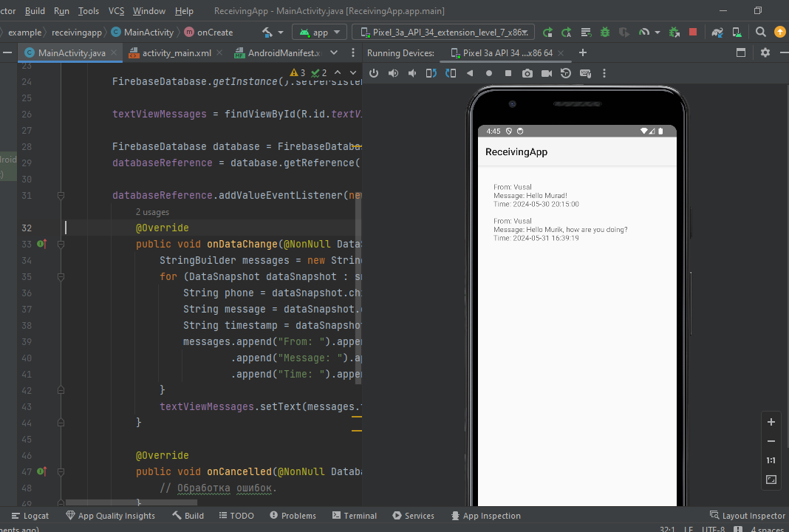Open the app run configuration dropdown

click(x=320, y=33)
